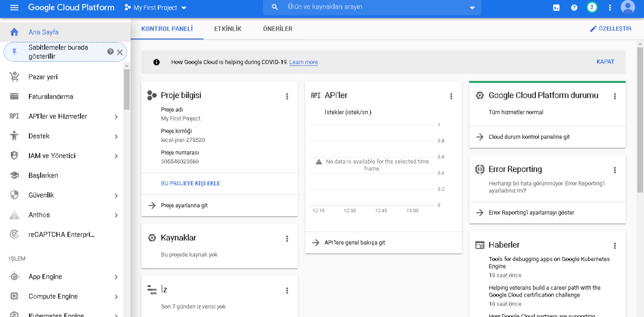Click the main page vertical scrollbar
The height and width of the screenshot is (317, 644).
pos(640,119)
